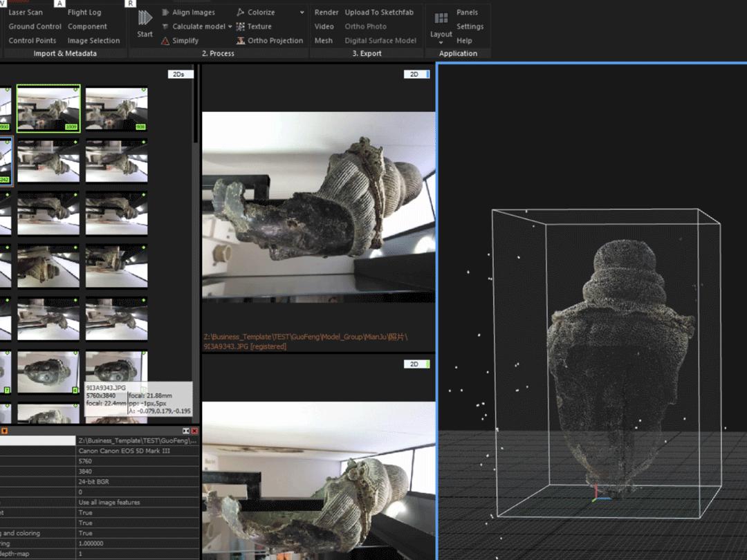Open the 2Ds view mode selector
This screenshot has height=560, width=747.
click(x=180, y=74)
